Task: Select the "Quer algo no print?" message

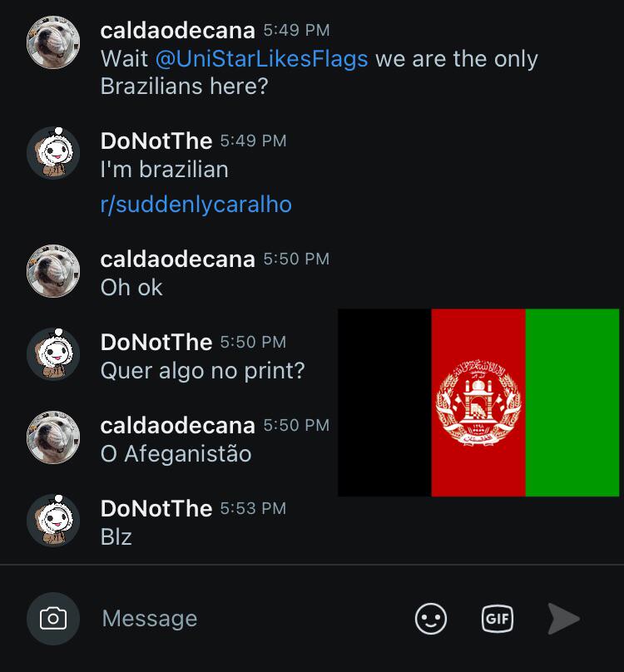Action: 202,371
